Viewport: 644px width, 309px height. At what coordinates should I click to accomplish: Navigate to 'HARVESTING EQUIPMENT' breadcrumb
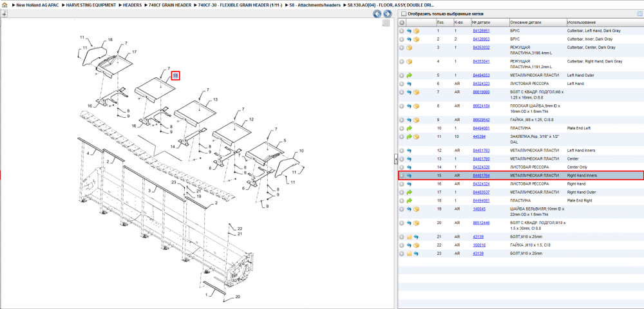tap(92, 5)
